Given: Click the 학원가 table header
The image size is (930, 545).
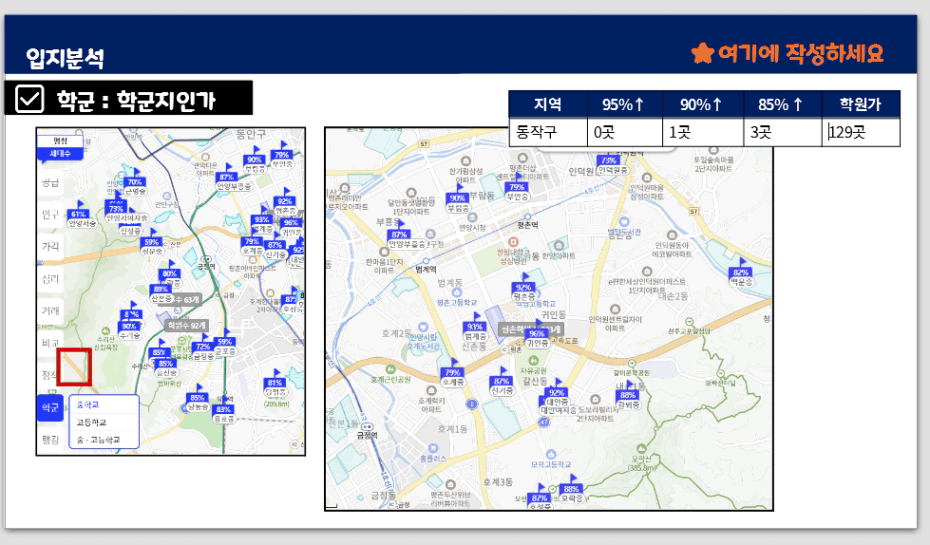Looking at the screenshot, I should point(861,104).
